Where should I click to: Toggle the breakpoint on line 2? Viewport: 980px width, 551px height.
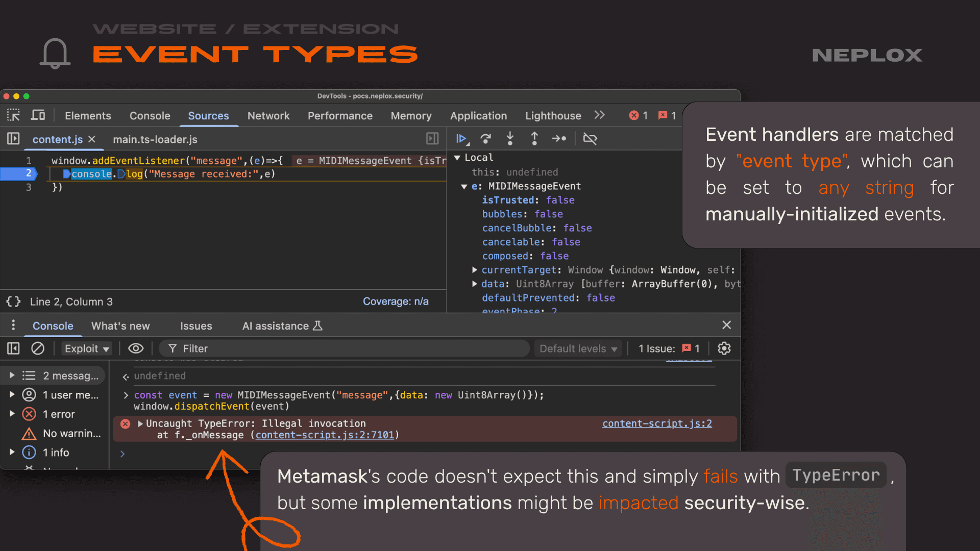pyautogui.click(x=29, y=173)
